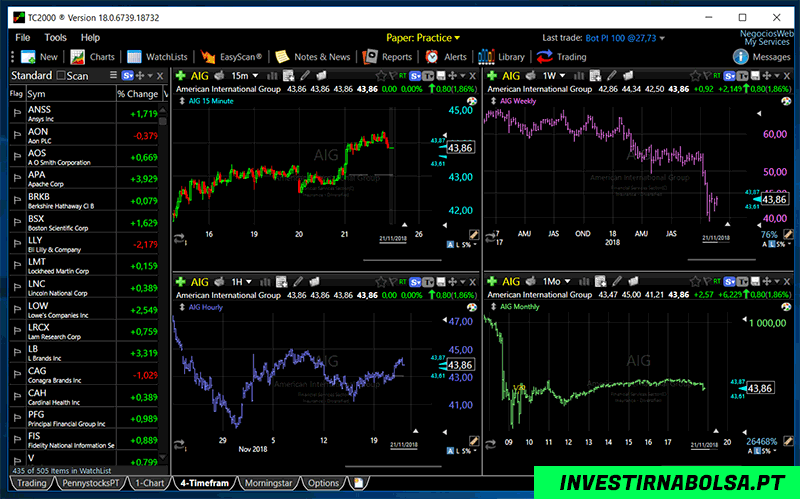Open the S symbol-link dropdown on 15m chart
Viewport: 800px width, 499px height.
tap(415, 76)
